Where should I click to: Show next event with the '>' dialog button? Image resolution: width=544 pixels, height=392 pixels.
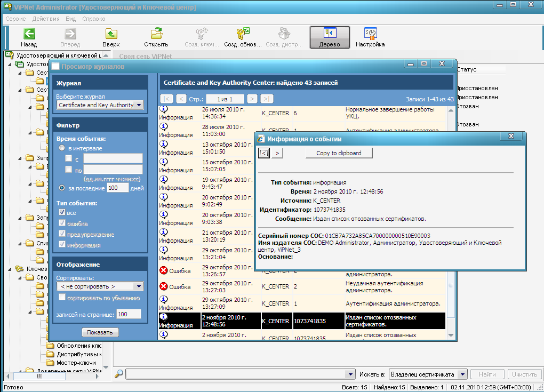click(x=277, y=153)
